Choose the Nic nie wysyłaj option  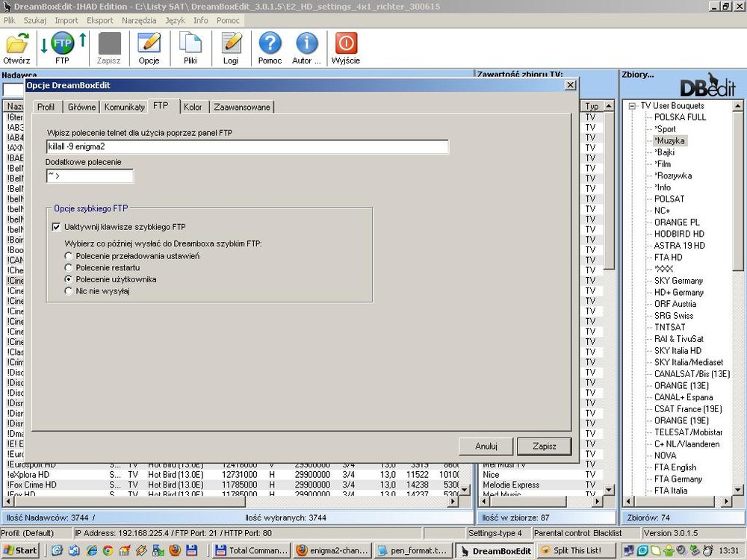pos(69,291)
